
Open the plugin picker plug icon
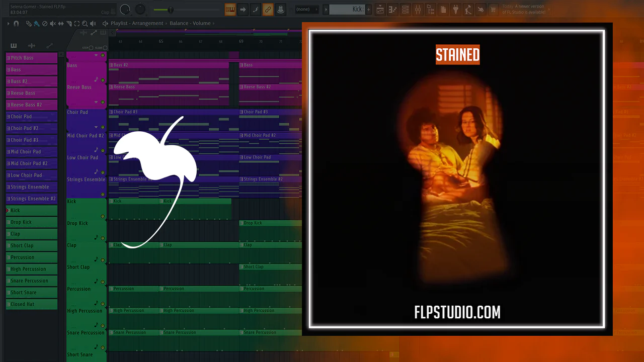[x=456, y=10]
